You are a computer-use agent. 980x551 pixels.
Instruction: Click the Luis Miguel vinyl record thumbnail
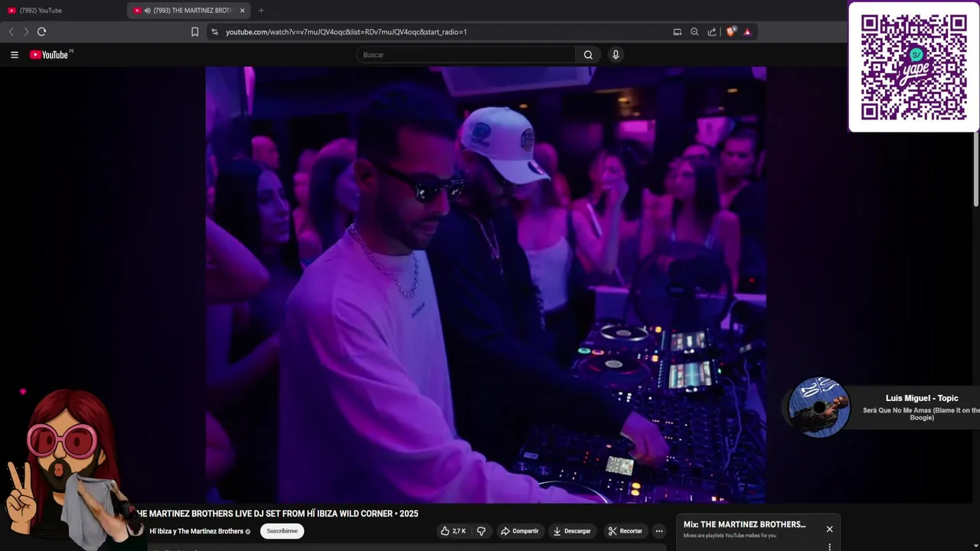(819, 407)
